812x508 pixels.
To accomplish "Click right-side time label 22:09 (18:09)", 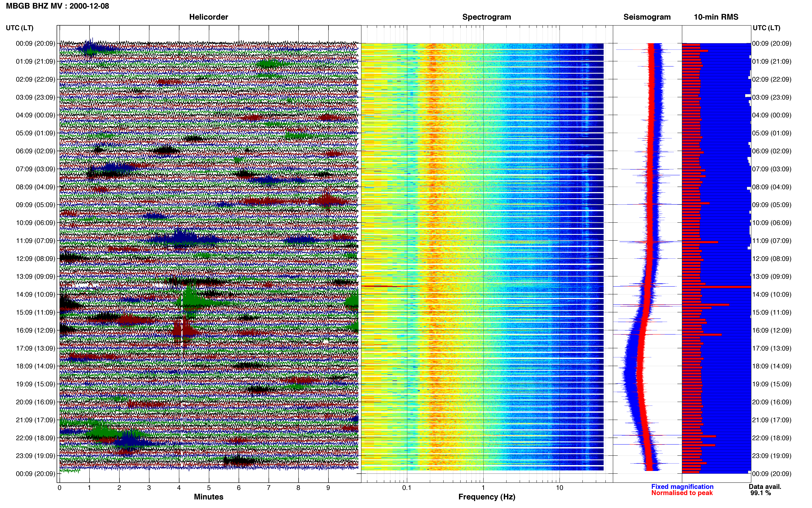I will tap(772, 438).
